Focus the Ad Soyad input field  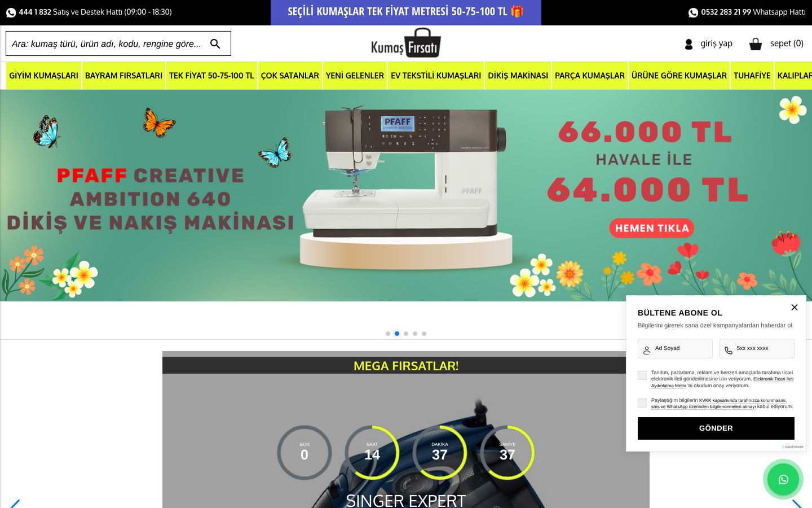[675, 348]
